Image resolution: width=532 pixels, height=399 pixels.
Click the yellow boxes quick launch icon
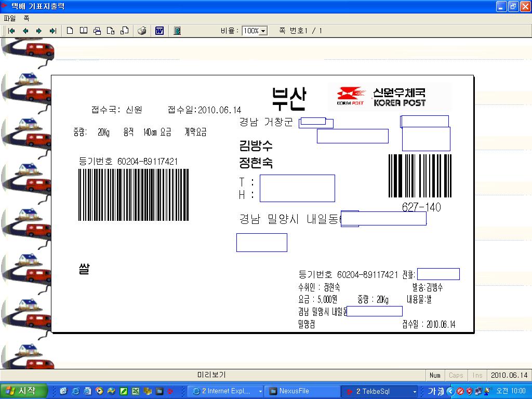pos(147,391)
